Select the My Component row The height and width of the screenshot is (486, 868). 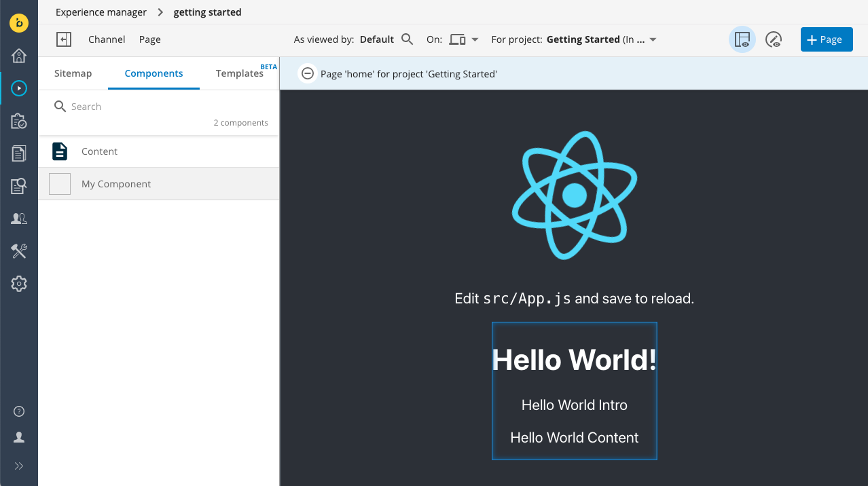(x=159, y=184)
